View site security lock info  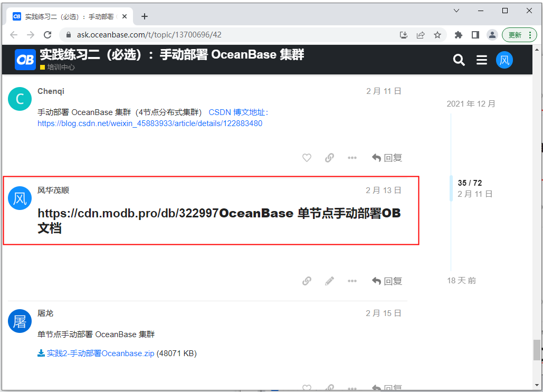pos(69,35)
